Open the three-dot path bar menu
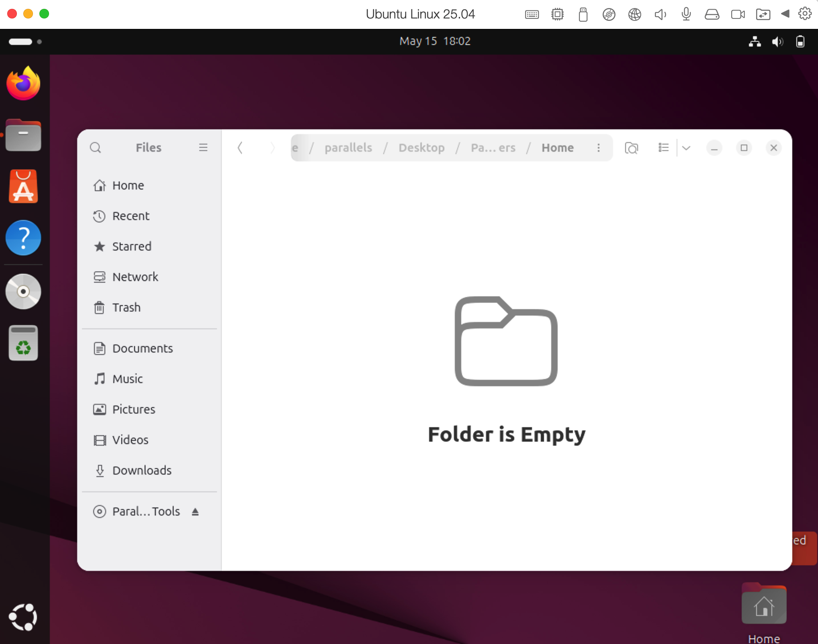Viewport: 818px width, 644px height. (598, 148)
